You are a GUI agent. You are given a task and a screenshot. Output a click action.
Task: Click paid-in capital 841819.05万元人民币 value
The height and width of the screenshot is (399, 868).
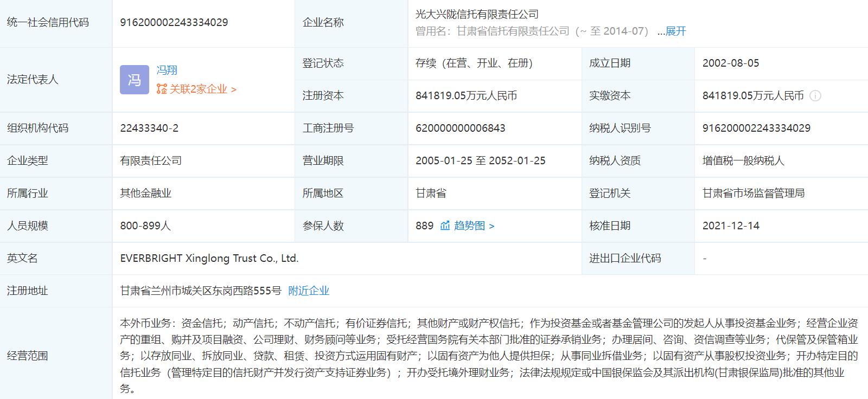click(x=753, y=95)
